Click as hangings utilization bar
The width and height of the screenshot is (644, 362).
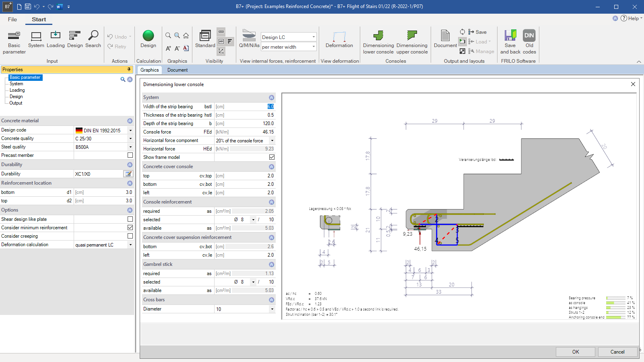pos(615,308)
